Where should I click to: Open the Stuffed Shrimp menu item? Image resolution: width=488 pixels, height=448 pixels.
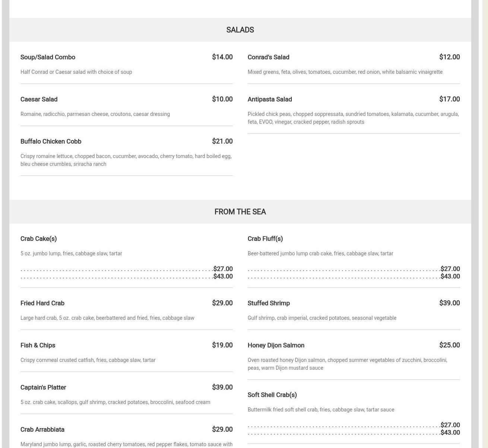[x=268, y=303]
